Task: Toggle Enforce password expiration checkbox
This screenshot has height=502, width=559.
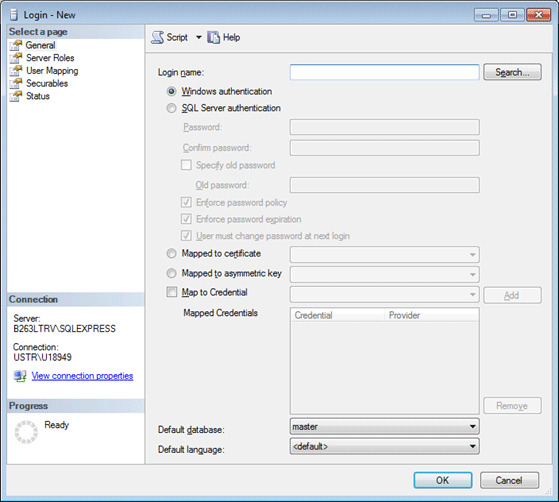Action: 186,219
